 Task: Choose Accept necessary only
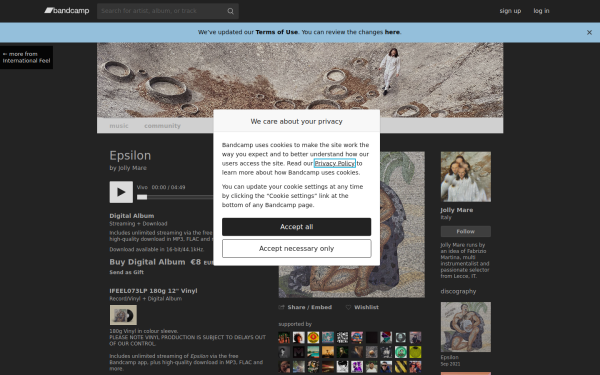click(x=297, y=249)
